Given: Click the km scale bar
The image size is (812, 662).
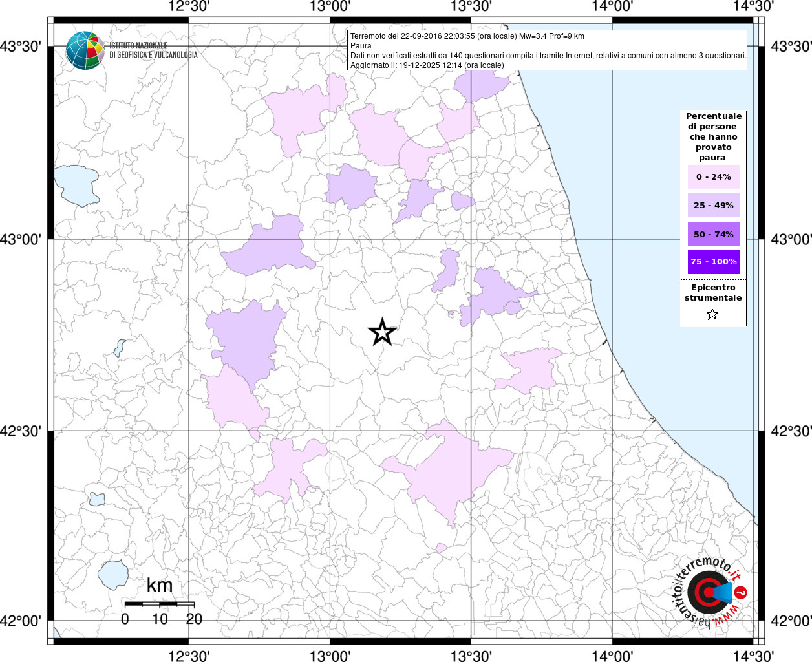Looking at the screenshot, I should (159, 604).
